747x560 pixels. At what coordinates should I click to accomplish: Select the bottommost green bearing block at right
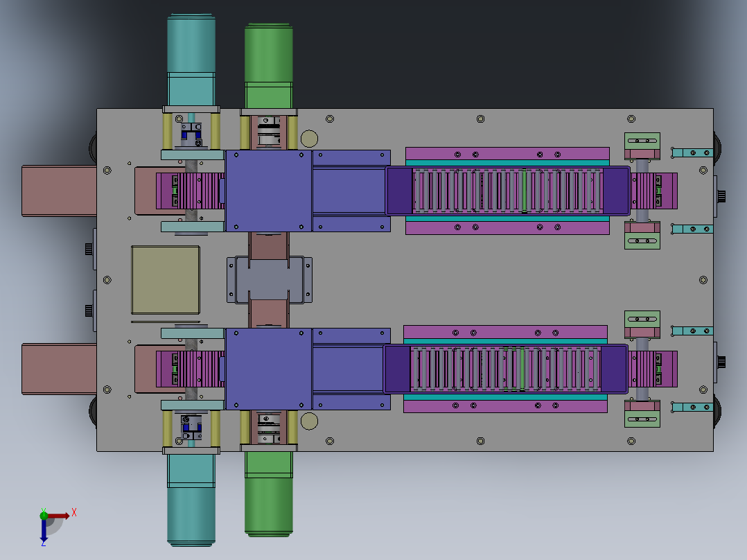(642, 419)
